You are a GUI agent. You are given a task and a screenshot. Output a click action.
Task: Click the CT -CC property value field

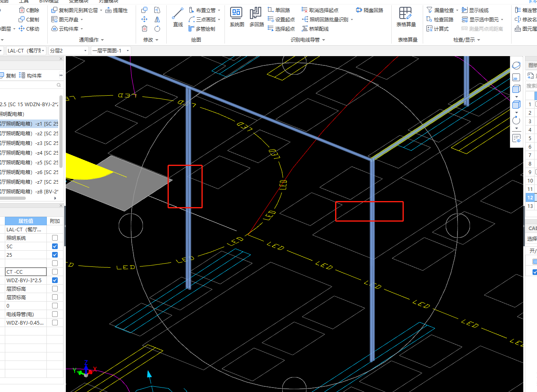tap(26, 272)
